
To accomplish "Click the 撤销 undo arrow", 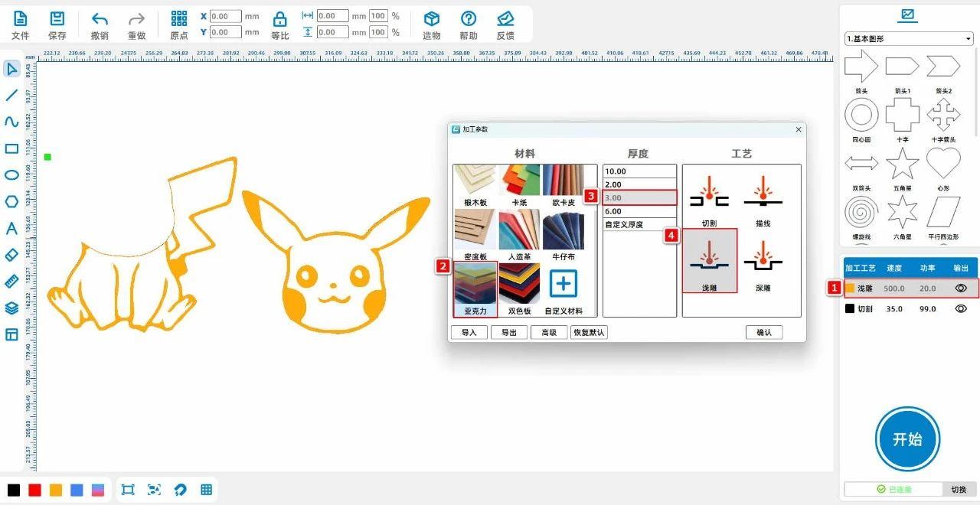I will click(x=100, y=19).
